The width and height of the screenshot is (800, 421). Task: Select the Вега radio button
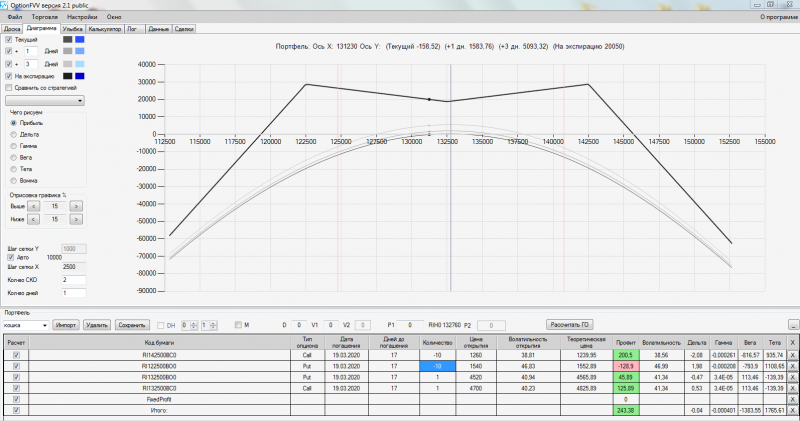[x=14, y=157]
